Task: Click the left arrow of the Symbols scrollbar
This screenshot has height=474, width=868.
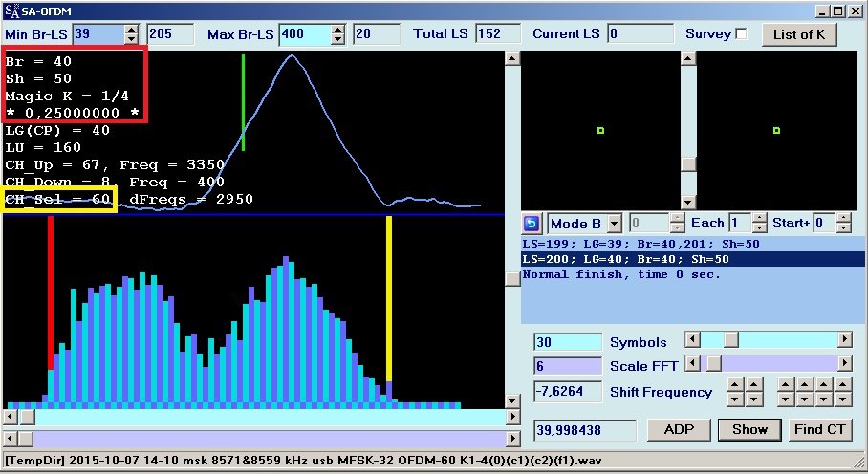Action: [x=692, y=339]
